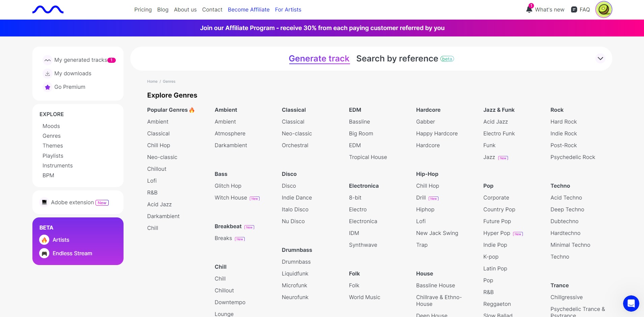The height and width of the screenshot is (317, 644).
Task: Open Endless Stream gamepad icon
Action: pyautogui.click(x=44, y=253)
